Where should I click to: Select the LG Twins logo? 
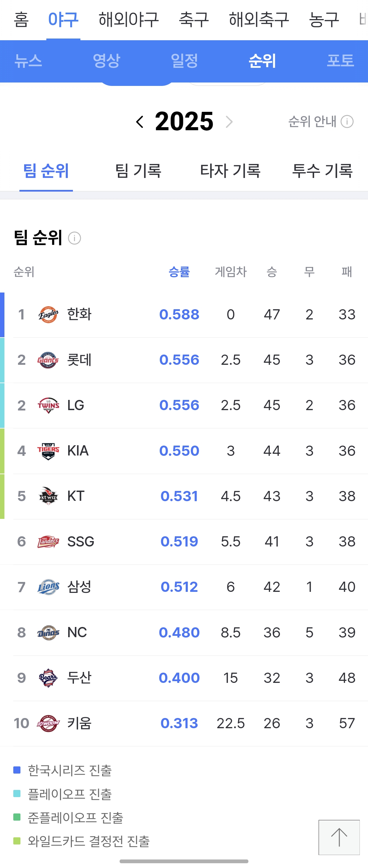(48, 405)
